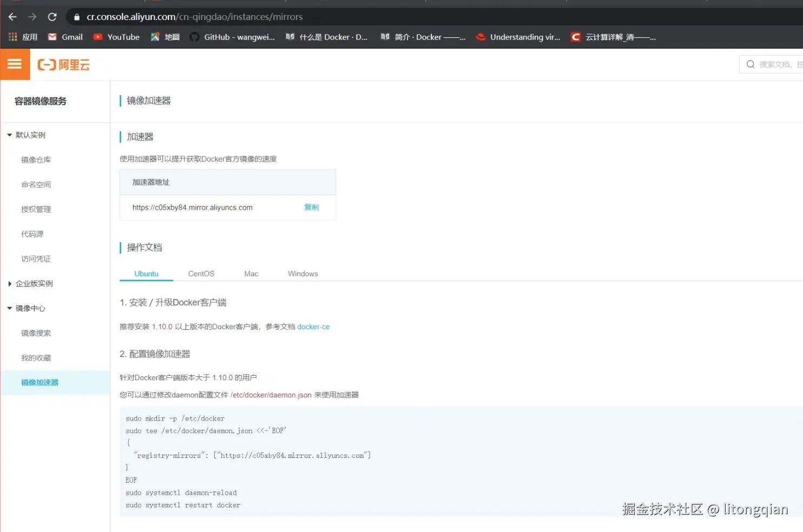
Task: Click the padlock icon in address bar
Action: click(77, 17)
